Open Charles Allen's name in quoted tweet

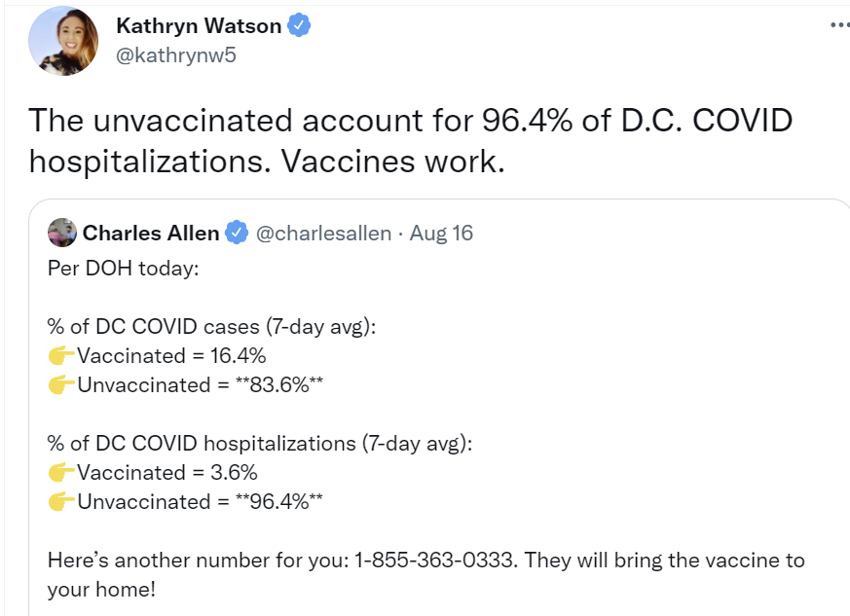click(x=150, y=234)
